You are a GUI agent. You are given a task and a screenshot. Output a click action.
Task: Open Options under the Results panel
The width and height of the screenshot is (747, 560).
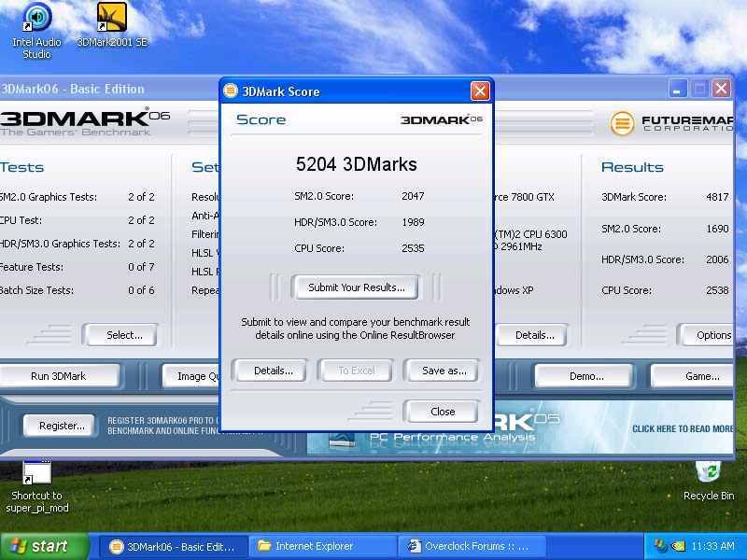point(708,335)
